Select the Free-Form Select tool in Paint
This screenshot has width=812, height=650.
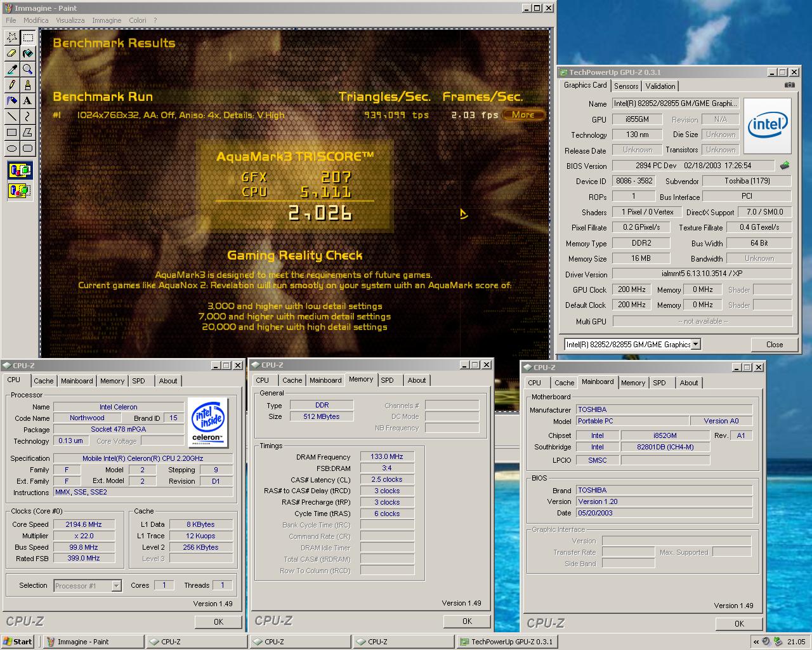coord(11,37)
